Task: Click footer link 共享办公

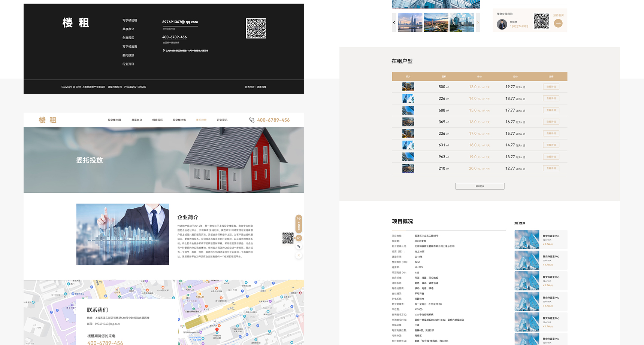Action: click(x=128, y=29)
